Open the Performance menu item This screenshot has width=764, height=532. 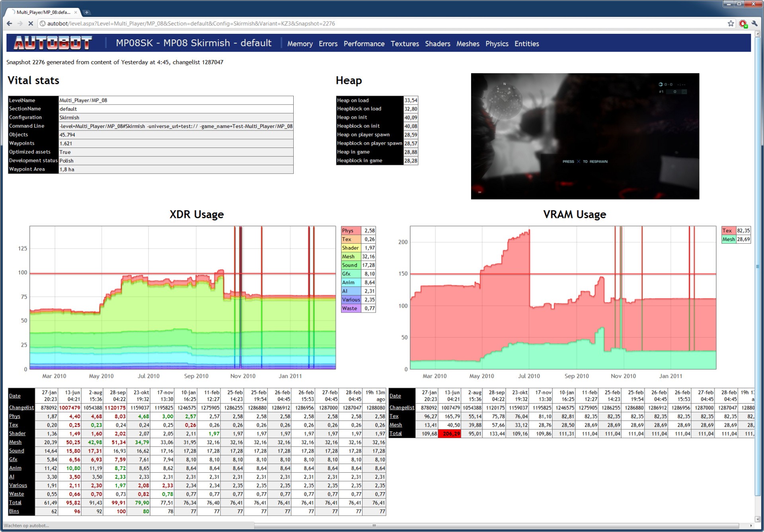click(364, 44)
